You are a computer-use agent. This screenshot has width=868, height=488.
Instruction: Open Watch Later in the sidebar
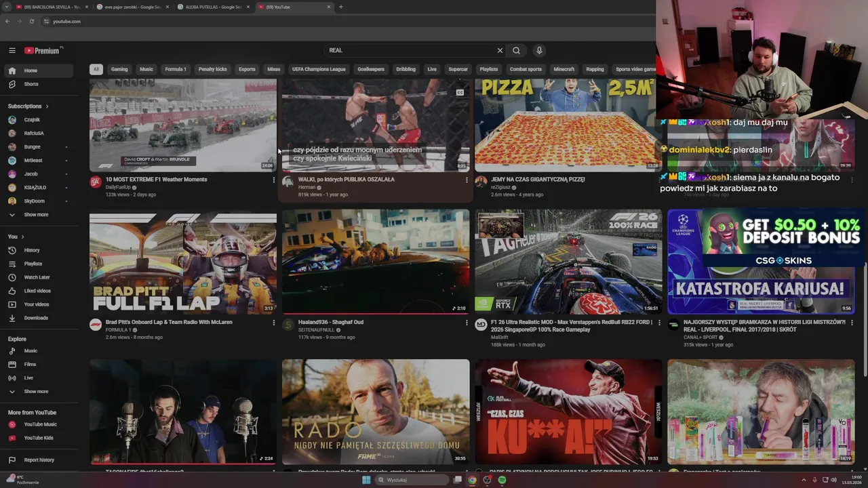click(38, 277)
